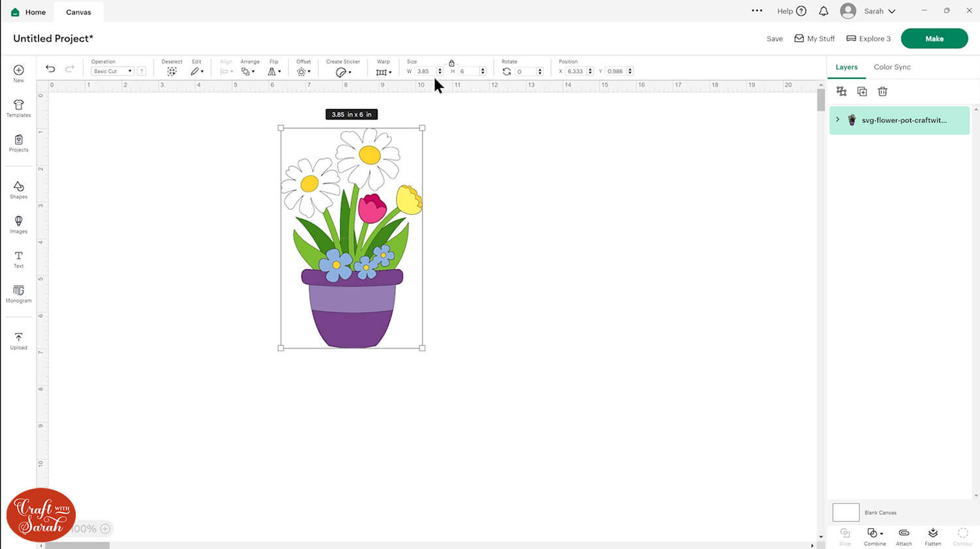Click Deselect to toggle selection
980x549 pixels.
pos(172,71)
